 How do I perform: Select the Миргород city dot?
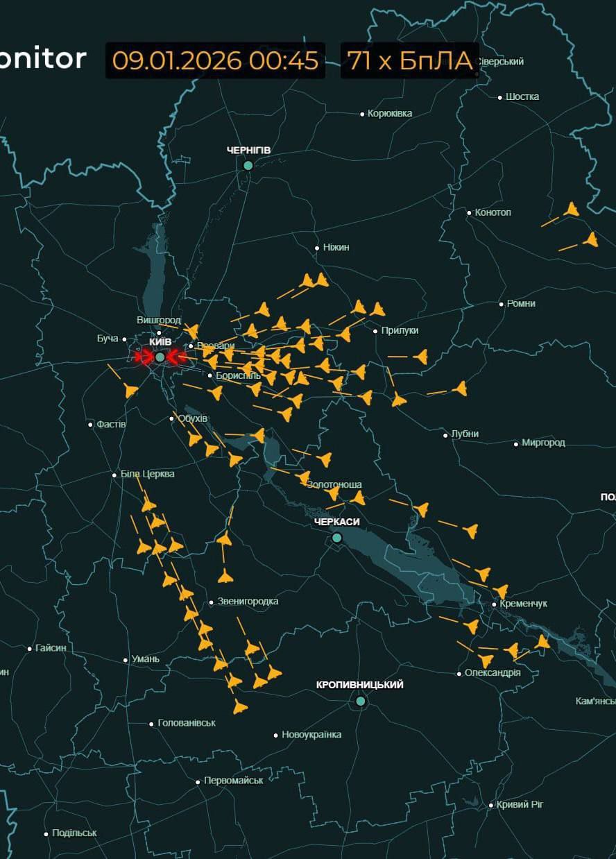click(x=516, y=443)
